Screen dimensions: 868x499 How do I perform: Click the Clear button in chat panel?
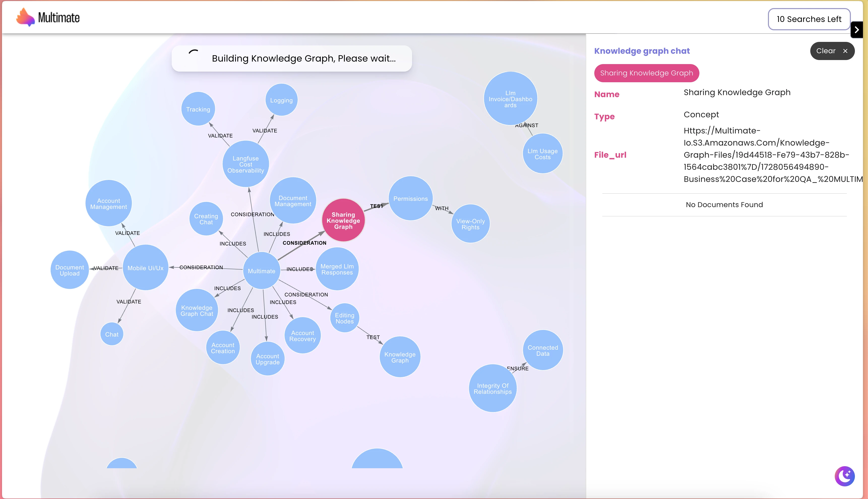click(x=832, y=51)
